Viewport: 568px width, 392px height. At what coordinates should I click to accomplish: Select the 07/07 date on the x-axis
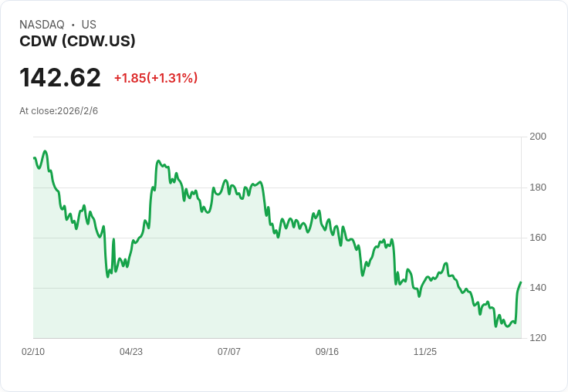click(229, 352)
